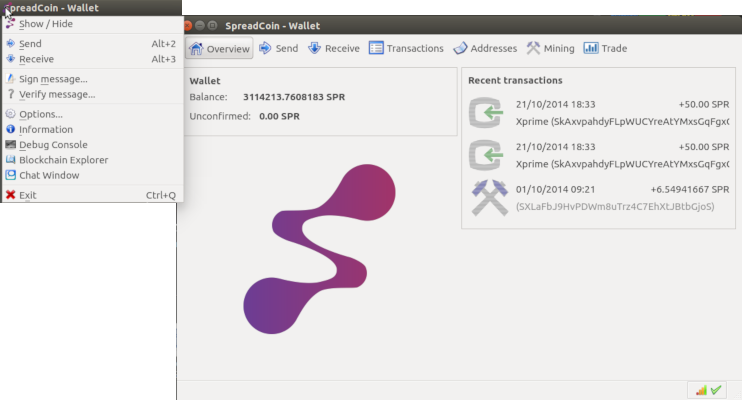The width and height of the screenshot is (742, 400).
Task: Choose Receive from the tray menu
Action: (92, 59)
